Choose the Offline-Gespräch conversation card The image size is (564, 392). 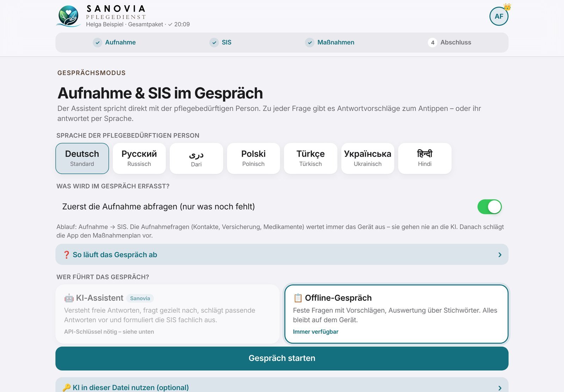tap(396, 314)
